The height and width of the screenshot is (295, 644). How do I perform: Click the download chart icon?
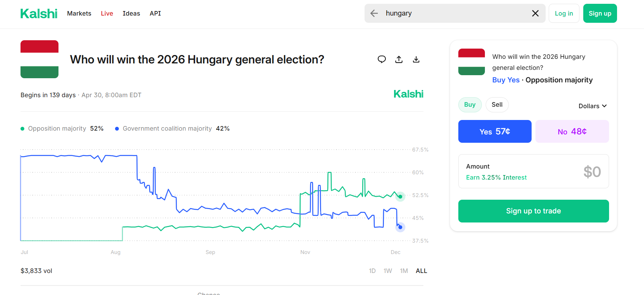[416, 59]
